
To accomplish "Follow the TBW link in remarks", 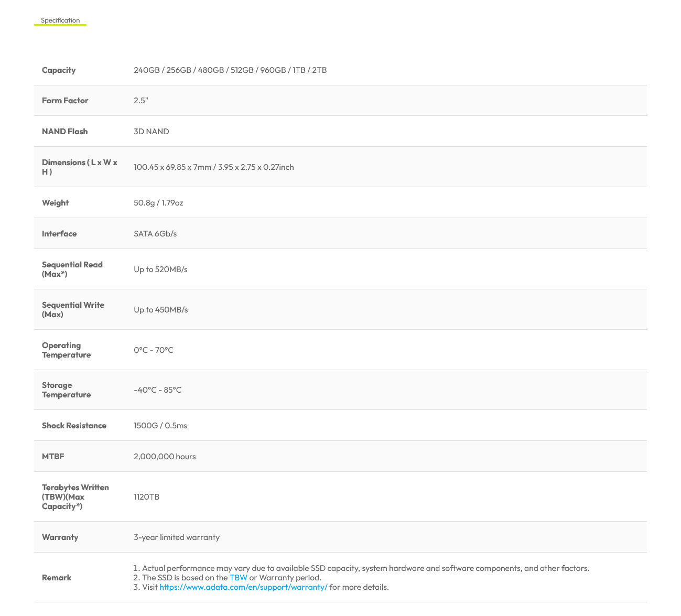I will (x=238, y=578).
